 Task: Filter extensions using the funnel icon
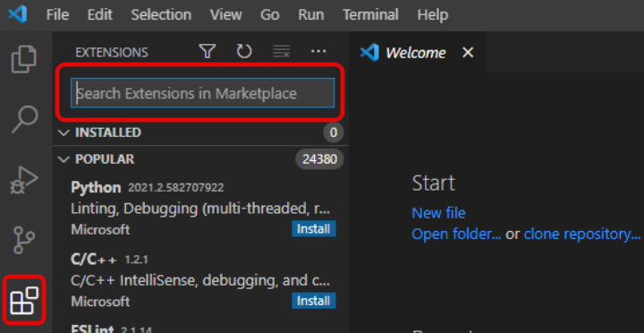click(208, 52)
